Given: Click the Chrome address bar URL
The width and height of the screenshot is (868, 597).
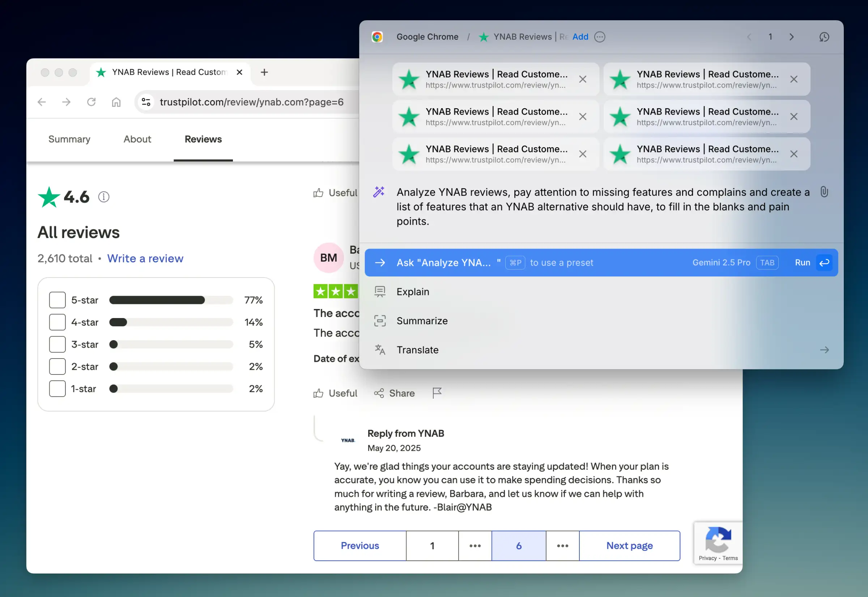Looking at the screenshot, I should 251,102.
